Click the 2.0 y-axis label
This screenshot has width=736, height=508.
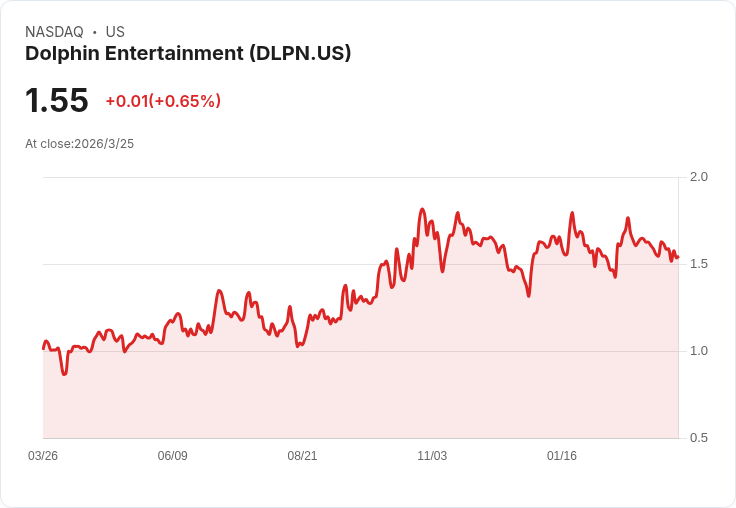point(698,177)
